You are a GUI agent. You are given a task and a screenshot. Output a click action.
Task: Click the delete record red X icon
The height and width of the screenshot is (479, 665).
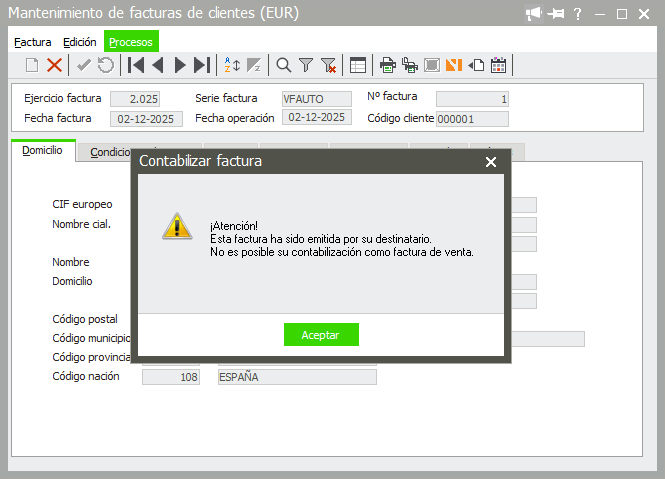(55, 65)
